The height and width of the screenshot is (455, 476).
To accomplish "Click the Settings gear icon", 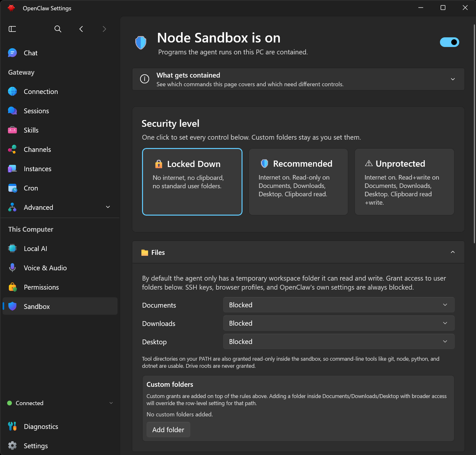I will (12, 446).
